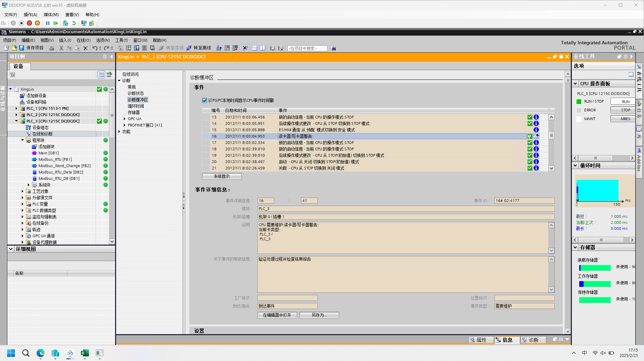644x361 pixels.
Task: Click the print icon in TIA toolbar
Action: click(52, 48)
